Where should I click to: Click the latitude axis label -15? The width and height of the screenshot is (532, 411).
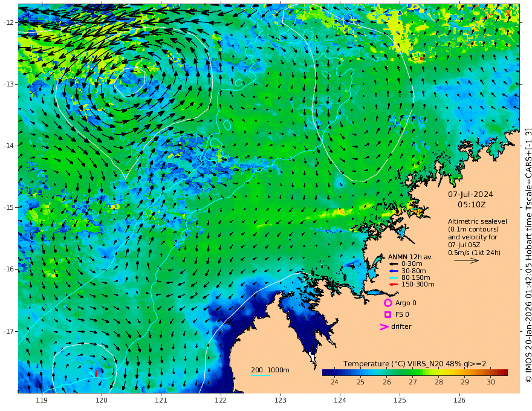[x=8, y=207]
